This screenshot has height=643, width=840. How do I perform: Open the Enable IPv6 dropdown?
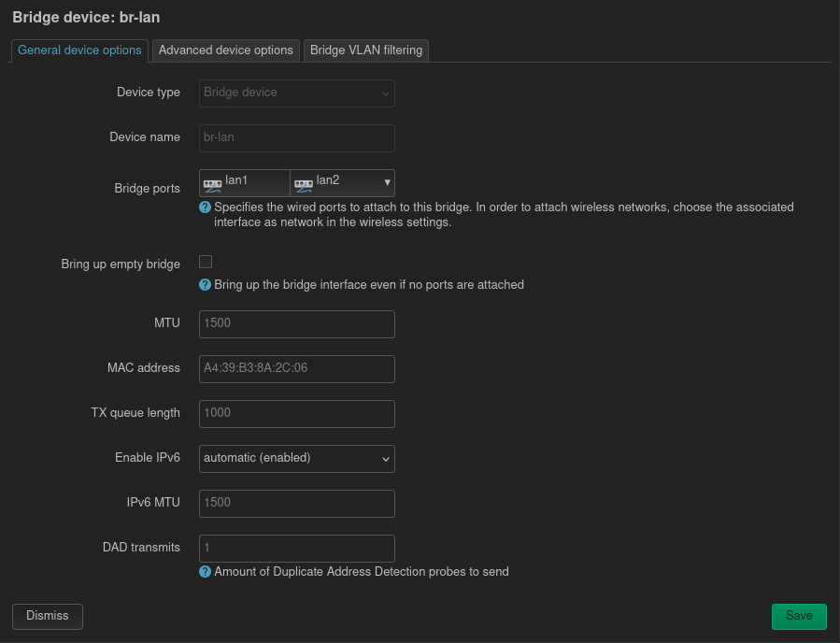pos(297,459)
